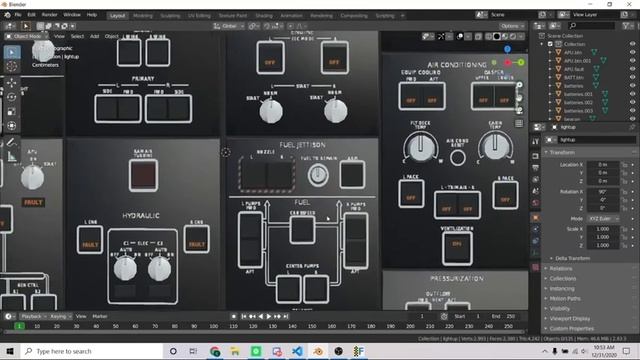This screenshot has height=360, width=640.
Task: Select the Move tool in the viewport toolbar
Action: pyautogui.click(x=11, y=83)
